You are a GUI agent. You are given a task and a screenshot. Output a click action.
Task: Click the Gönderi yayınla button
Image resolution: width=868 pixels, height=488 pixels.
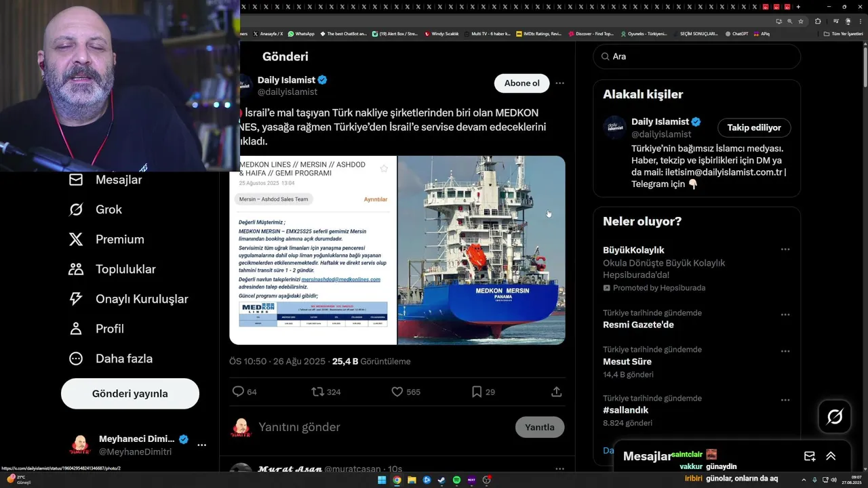click(130, 394)
